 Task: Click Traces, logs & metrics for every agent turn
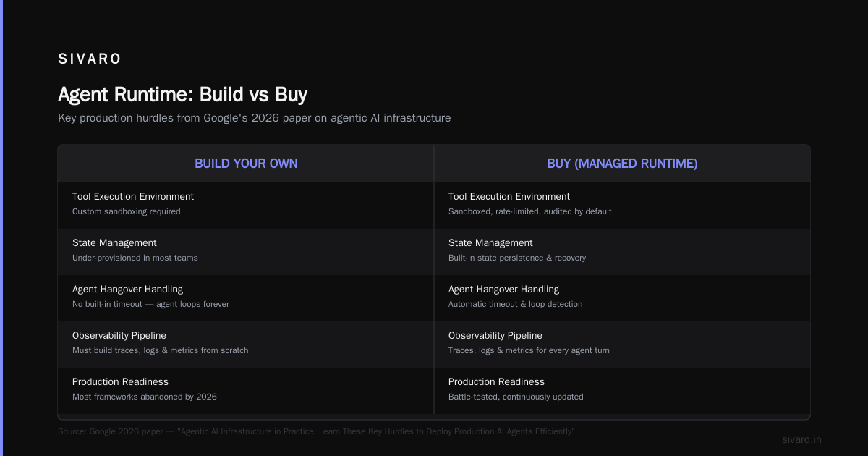(x=529, y=351)
